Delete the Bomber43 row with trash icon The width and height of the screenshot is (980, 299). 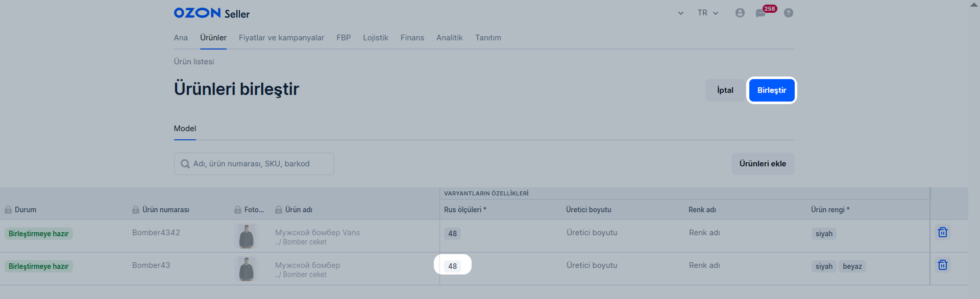click(943, 265)
